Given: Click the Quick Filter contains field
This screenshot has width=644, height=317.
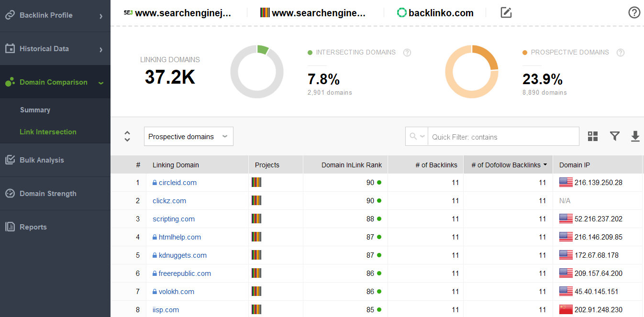Looking at the screenshot, I should (x=503, y=137).
